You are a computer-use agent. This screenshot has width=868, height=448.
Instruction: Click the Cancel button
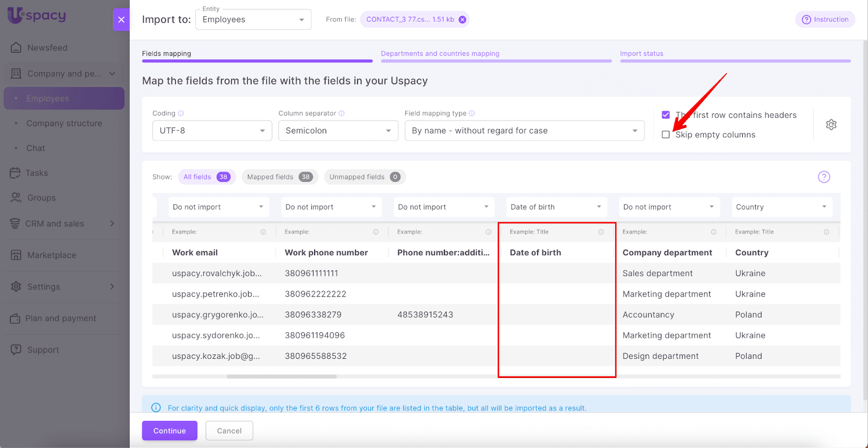coord(229,431)
